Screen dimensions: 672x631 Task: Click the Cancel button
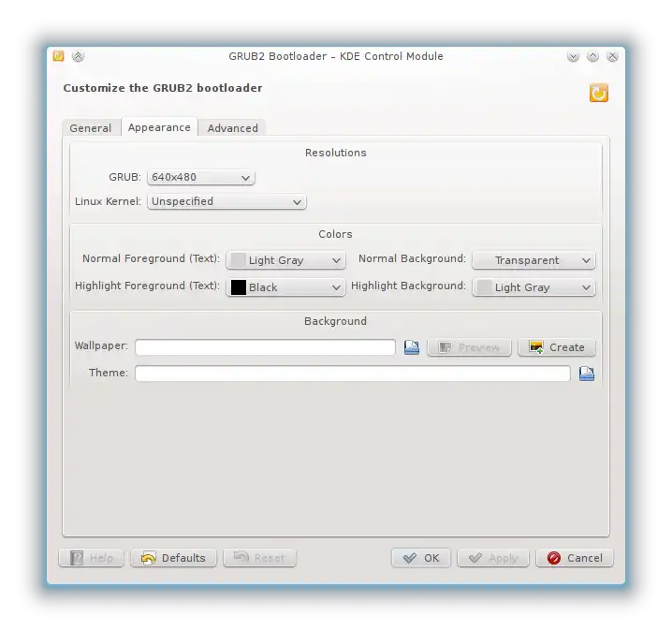point(575,558)
